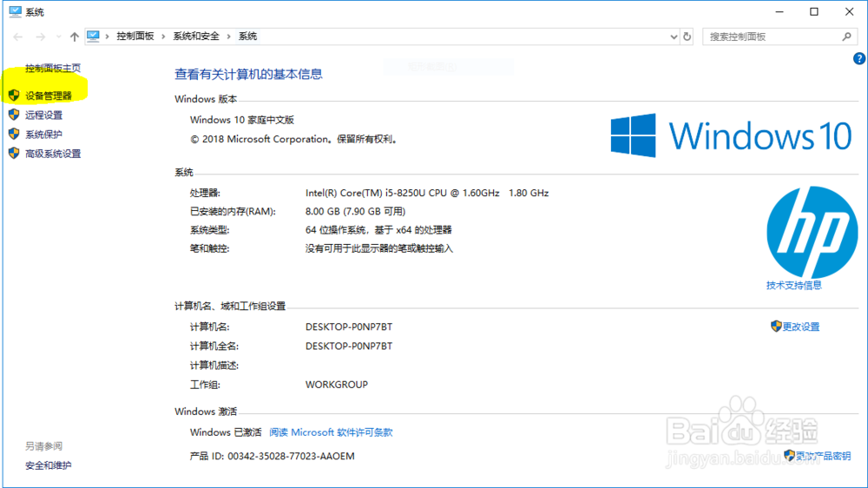Maximize the 系统 window

point(814,11)
